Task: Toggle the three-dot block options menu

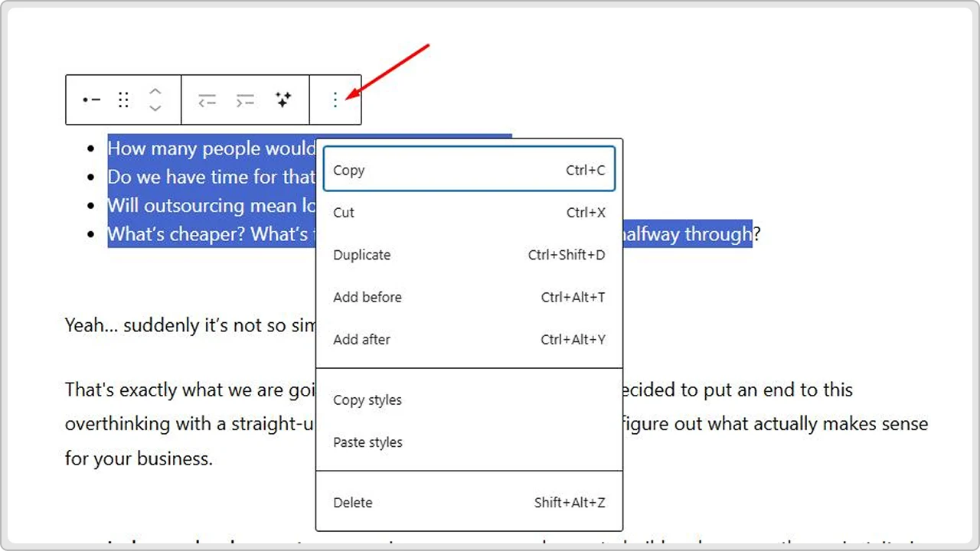Action: click(335, 99)
